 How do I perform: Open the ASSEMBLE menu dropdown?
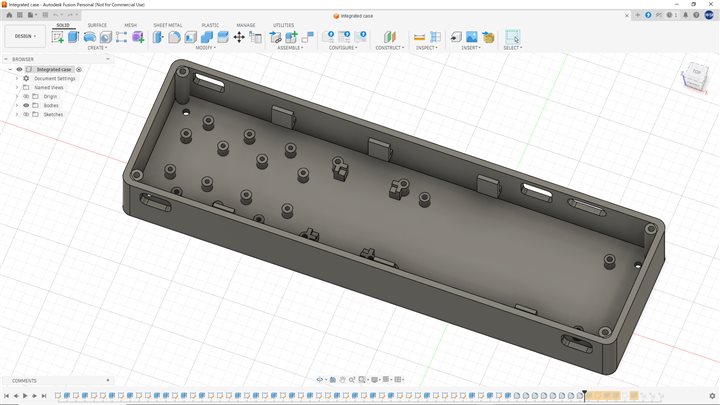pyautogui.click(x=290, y=48)
